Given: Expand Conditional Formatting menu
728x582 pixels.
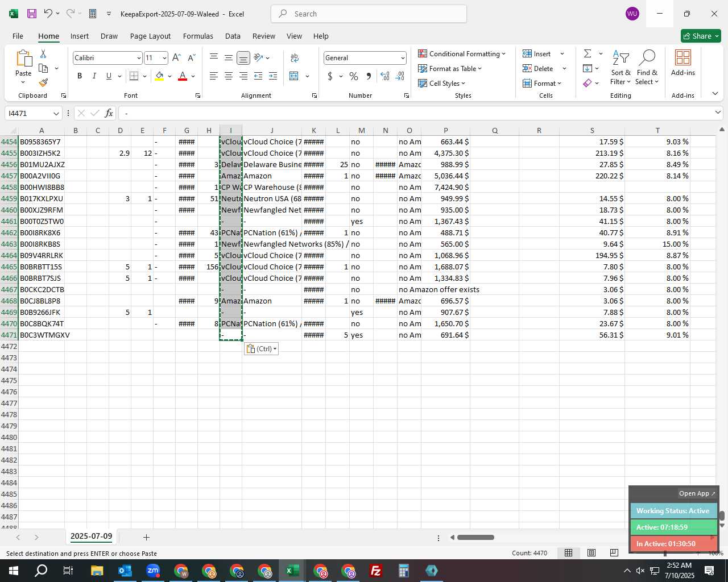Looking at the screenshot, I should 462,53.
